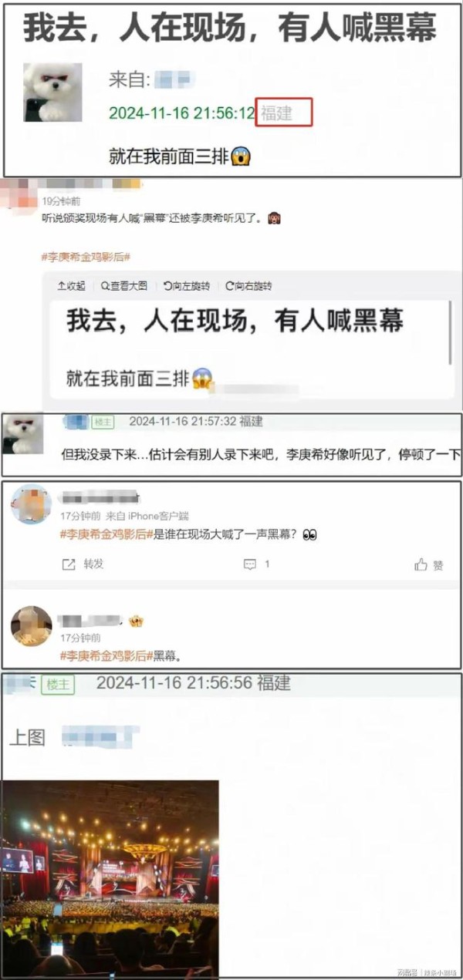Open the comment icon showing 1
Image resolution: width=463 pixels, height=980 pixels.
[256, 564]
